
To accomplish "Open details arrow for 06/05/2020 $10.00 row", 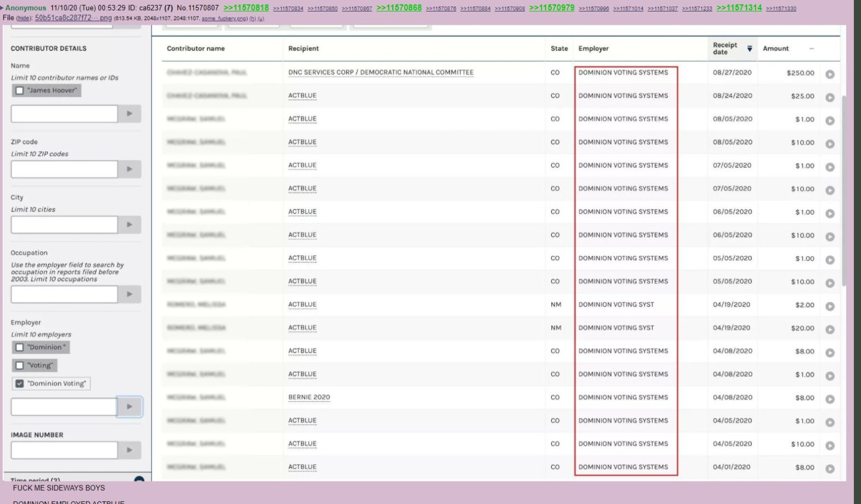I will click(830, 237).
